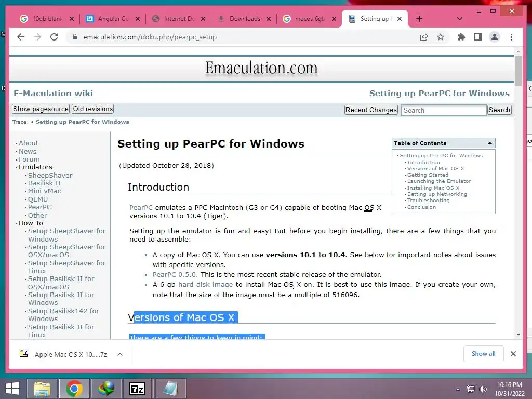View site info padlock icon
This screenshot has width=532, height=399.
pos(75,37)
